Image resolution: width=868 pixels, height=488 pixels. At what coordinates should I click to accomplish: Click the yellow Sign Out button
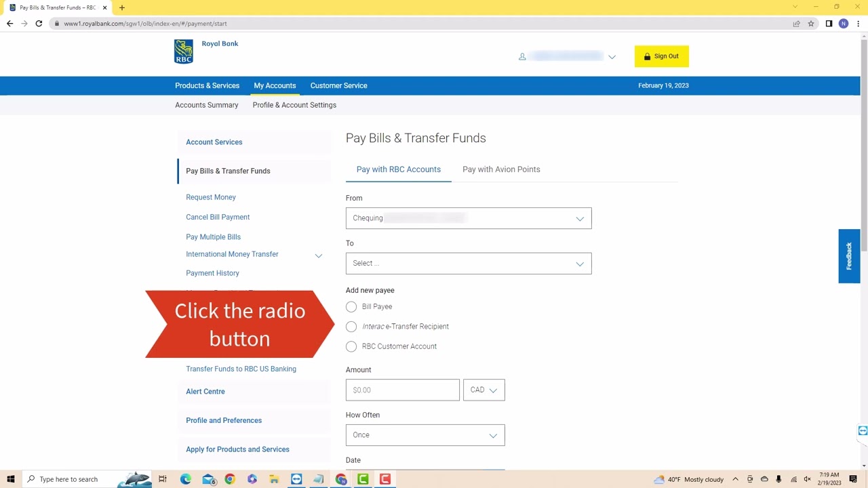point(662,56)
